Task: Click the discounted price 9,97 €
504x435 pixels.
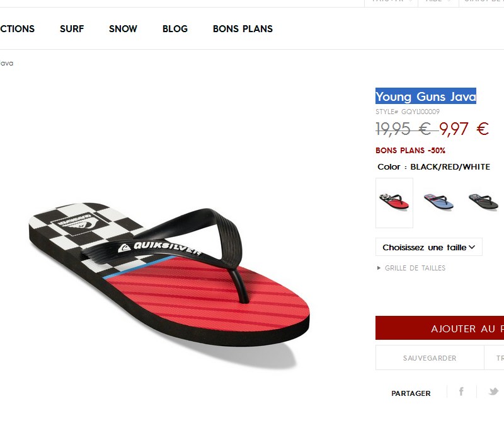Action: pyautogui.click(x=464, y=129)
